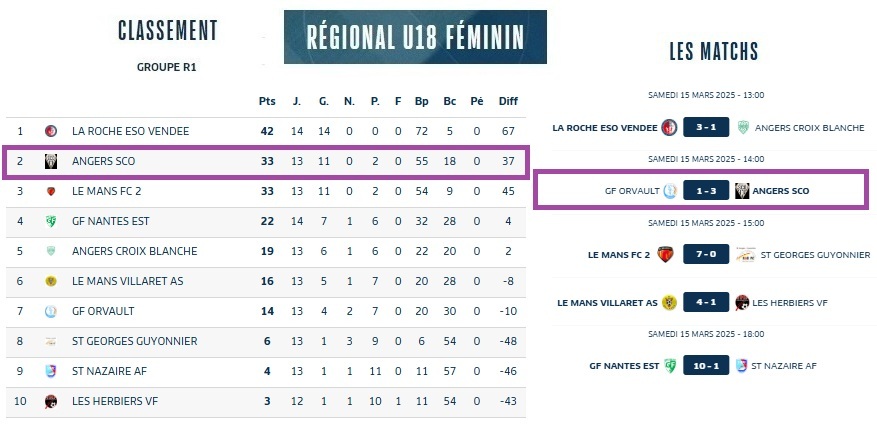877x426 pixels.
Task: Select GF Orvault team name in standings
Action: pos(103,311)
